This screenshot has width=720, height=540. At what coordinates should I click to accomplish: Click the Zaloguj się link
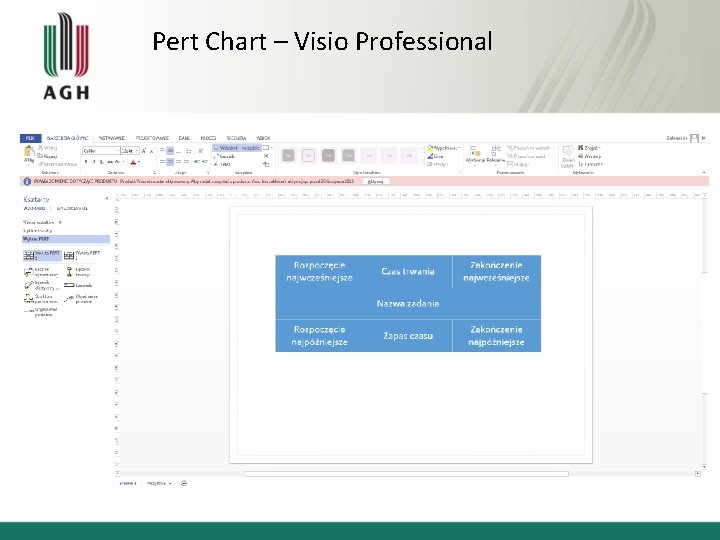677,138
